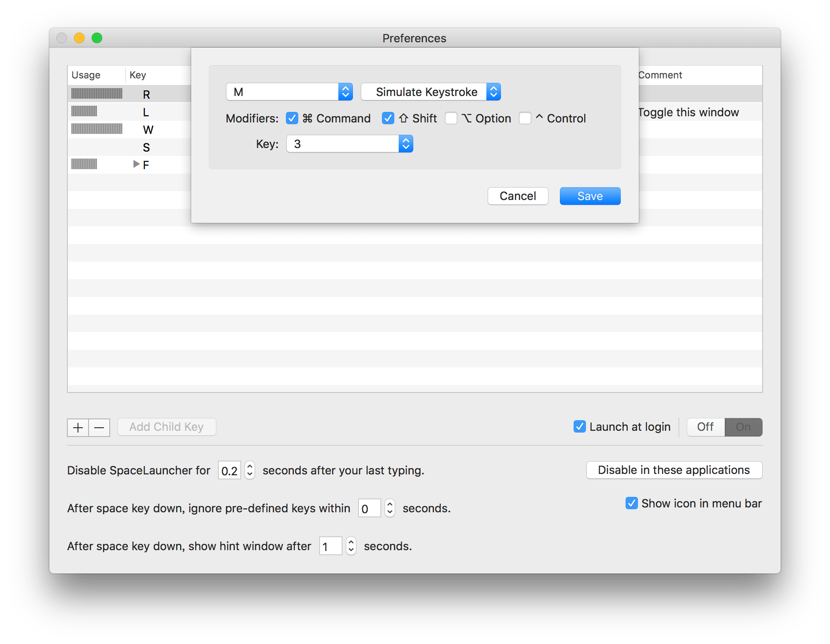830x644 pixels.
Task: Toggle Show icon in menu bar
Action: (x=632, y=503)
